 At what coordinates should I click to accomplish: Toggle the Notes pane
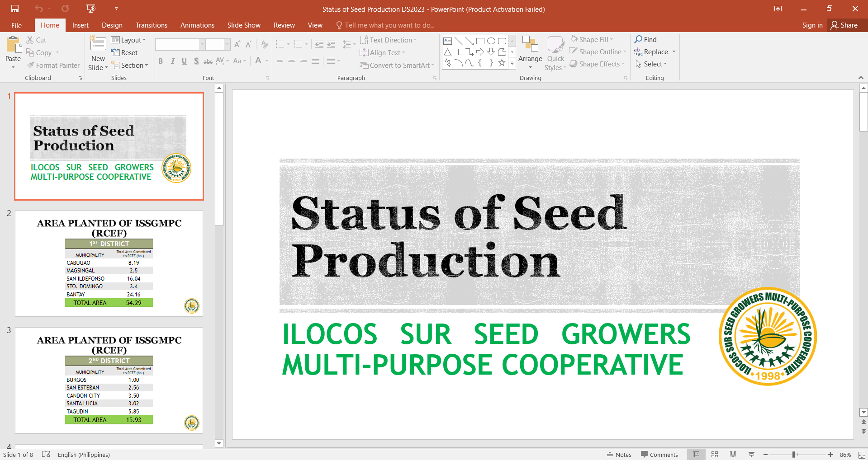coord(619,455)
